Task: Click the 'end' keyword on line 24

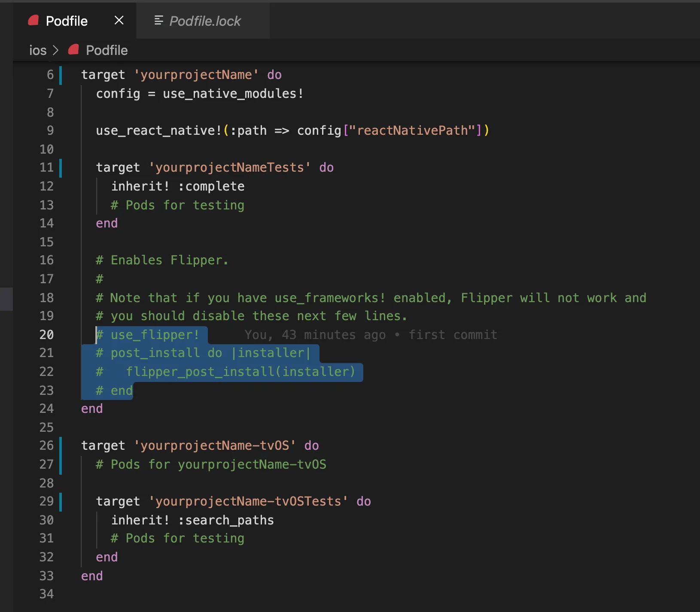Action: coord(92,409)
